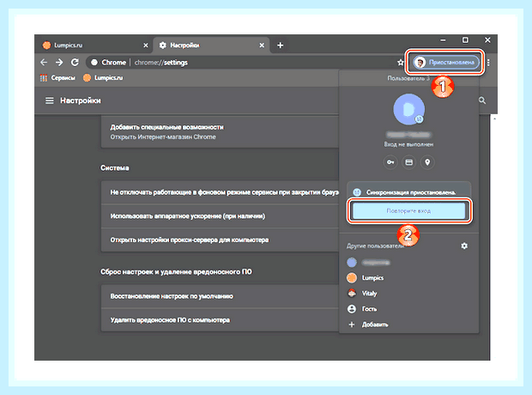Go forward with the forward arrow
Image resolution: width=532 pixels, height=395 pixels.
click(59, 63)
